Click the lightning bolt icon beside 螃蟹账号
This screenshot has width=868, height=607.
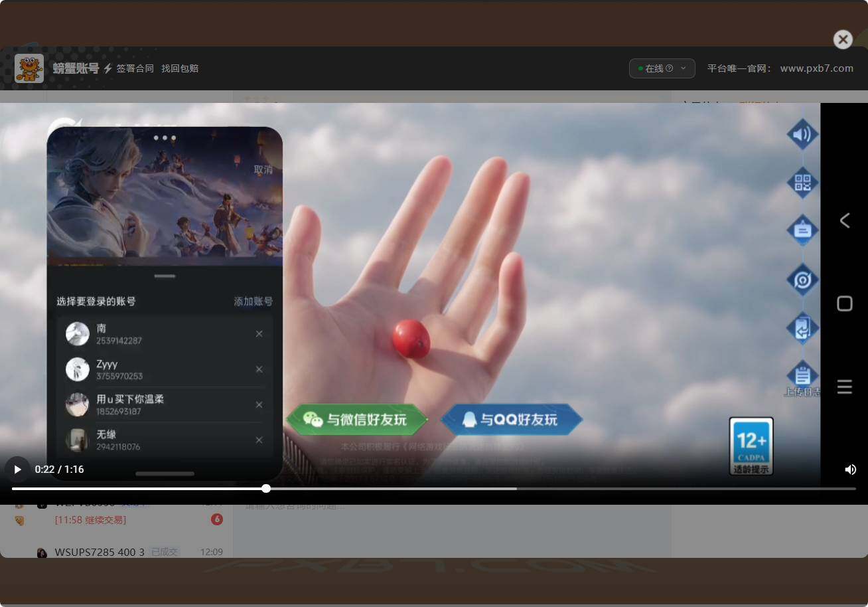click(x=108, y=68)
